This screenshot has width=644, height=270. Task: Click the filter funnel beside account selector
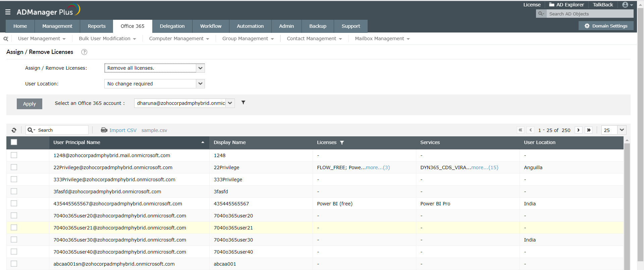pos(243,103)
